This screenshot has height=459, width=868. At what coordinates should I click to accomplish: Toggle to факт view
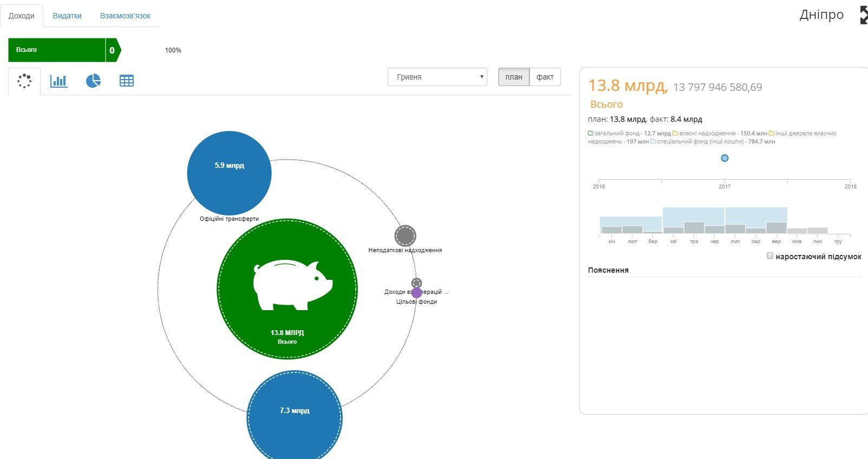pos(545,77)
